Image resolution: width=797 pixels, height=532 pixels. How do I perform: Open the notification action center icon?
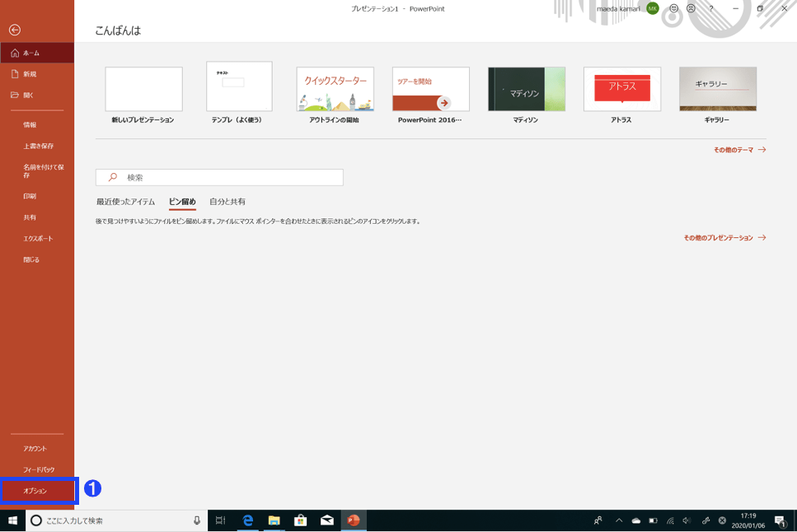[780, 520]
